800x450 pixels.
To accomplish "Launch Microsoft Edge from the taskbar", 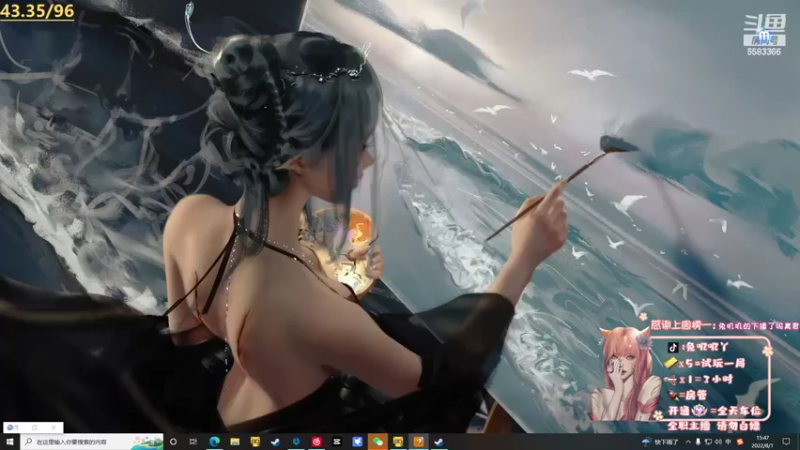I will tap(214, 442).
